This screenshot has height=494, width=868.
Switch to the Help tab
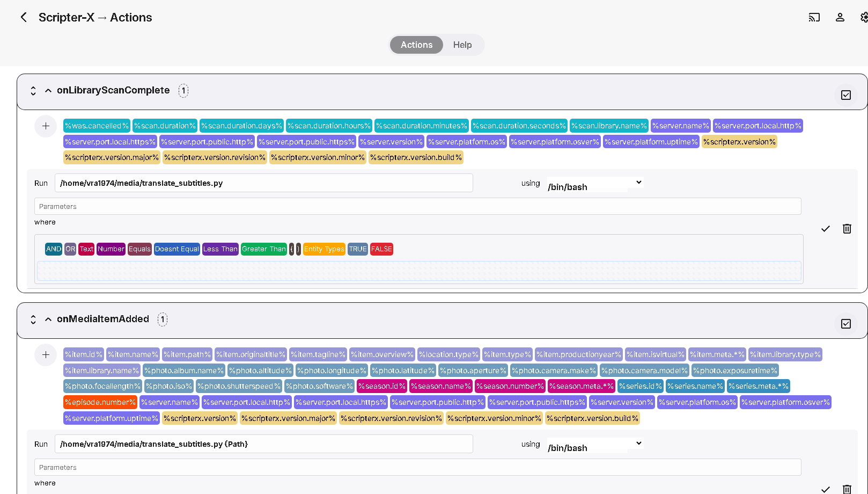(462, 45)
